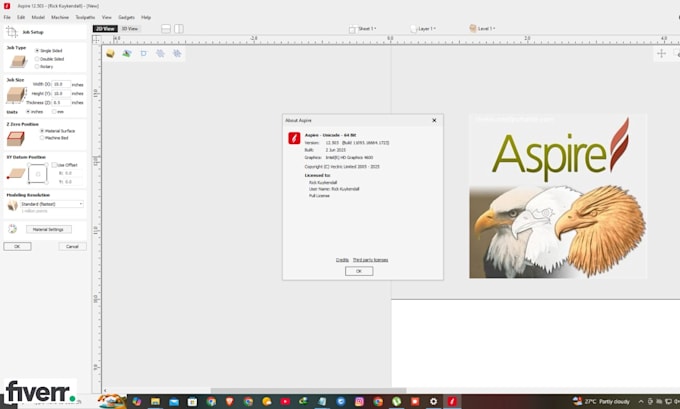Viewport: 680px width, 409px height.
Task: Click the Thickness (Z) input field
Action: pyautogui.click(x=61, y=103)
